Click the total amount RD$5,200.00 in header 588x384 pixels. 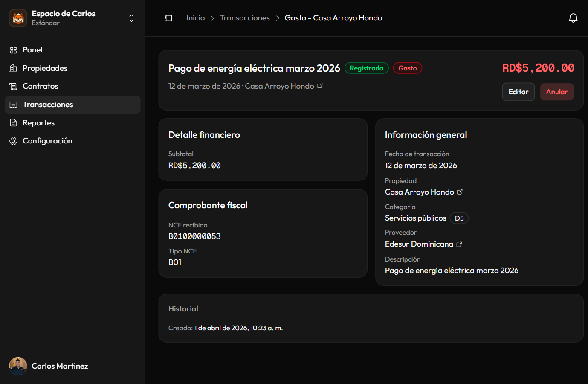coord(538,68)
